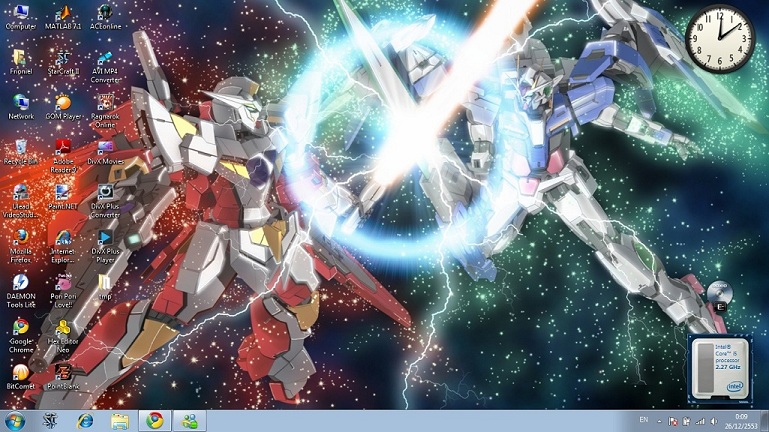The image size is (769, 432).
Task: Launch DivX Plus Player shortcut
Action: (x=105, y=247)
